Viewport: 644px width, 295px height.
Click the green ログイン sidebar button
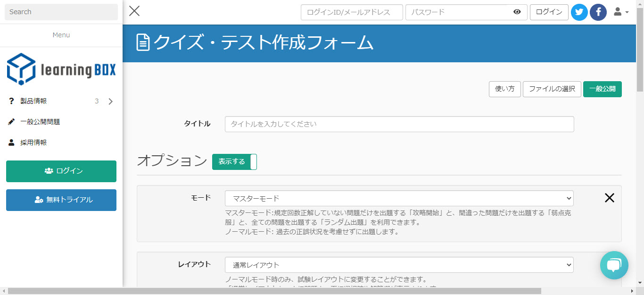(x=61, y=171)
